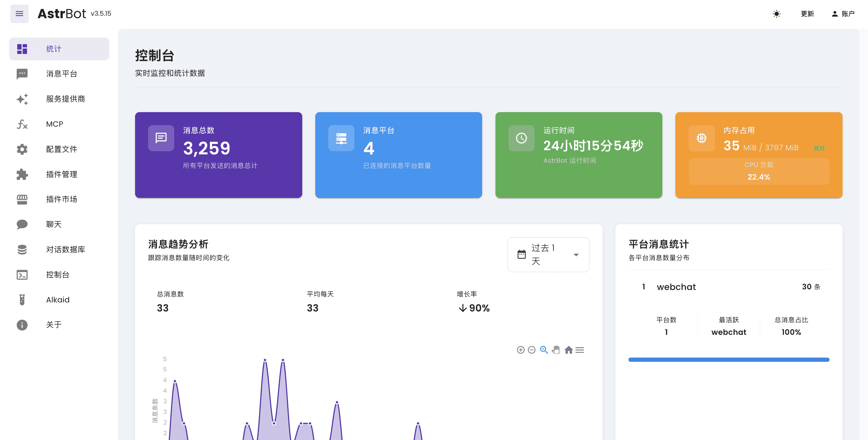
Task: Toggle light/dark theme sun icon
Action: (776, 14)
